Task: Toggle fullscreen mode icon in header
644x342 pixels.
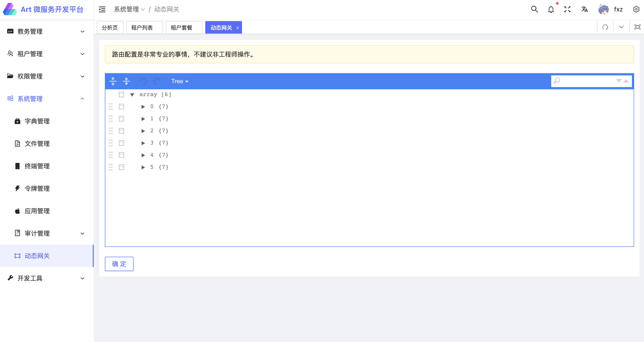Action: pos(567,9)
